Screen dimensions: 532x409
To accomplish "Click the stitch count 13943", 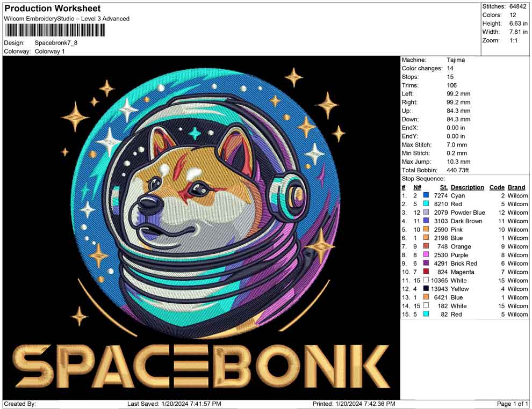I will (x=440, y=289).
